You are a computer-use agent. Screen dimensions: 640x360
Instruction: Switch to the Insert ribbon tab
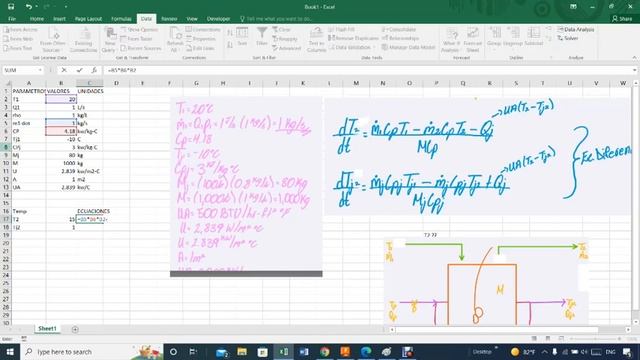(59, 19)
